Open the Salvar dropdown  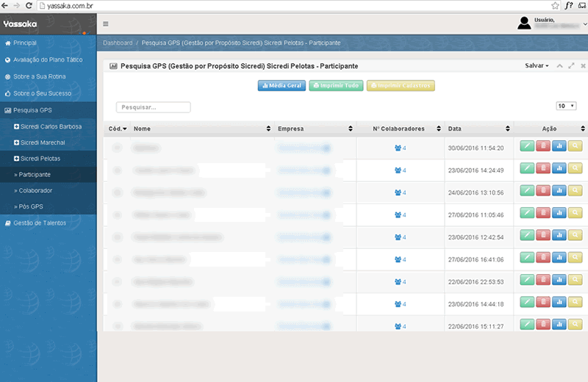[537, 65]
